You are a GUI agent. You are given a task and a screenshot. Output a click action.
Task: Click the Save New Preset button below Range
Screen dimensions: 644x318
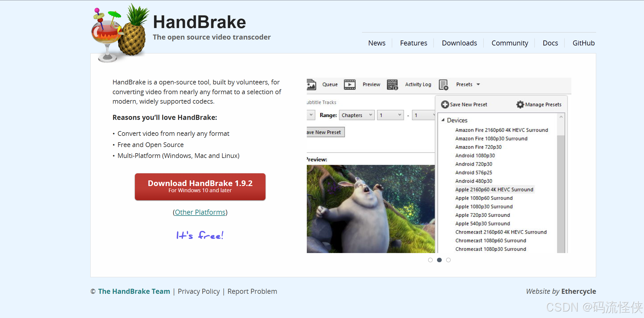pyautogui.click(x=326, y=132)
